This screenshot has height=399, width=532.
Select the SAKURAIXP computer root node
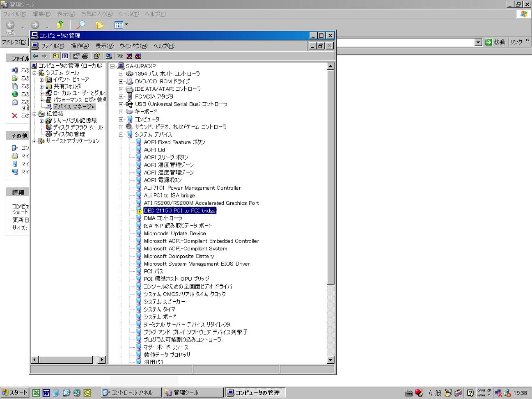[141, 66]
